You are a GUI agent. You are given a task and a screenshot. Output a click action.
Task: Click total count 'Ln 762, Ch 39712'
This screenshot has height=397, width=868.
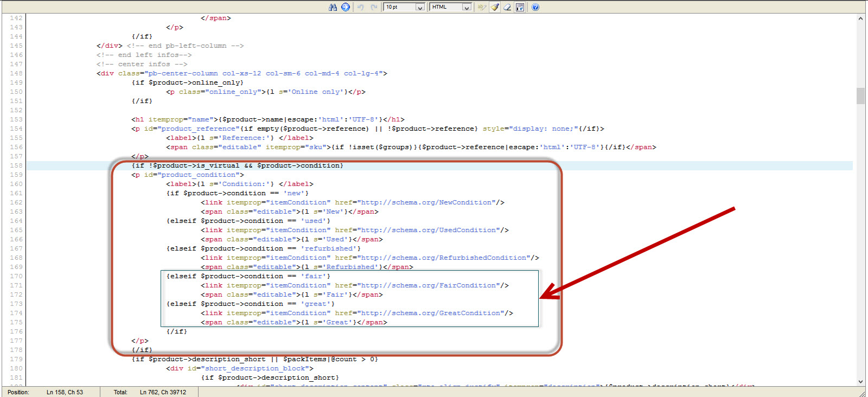pos(163,392)
